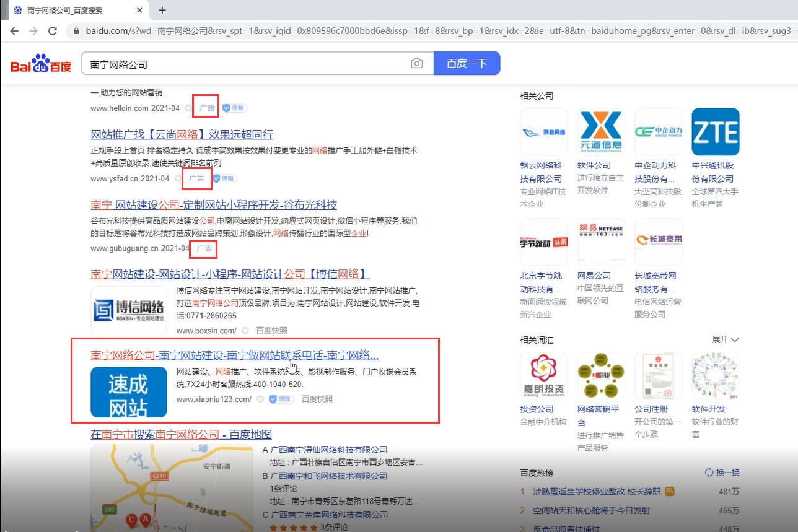Open the 公司注册 certificate thumbnail

click(658, 376)
